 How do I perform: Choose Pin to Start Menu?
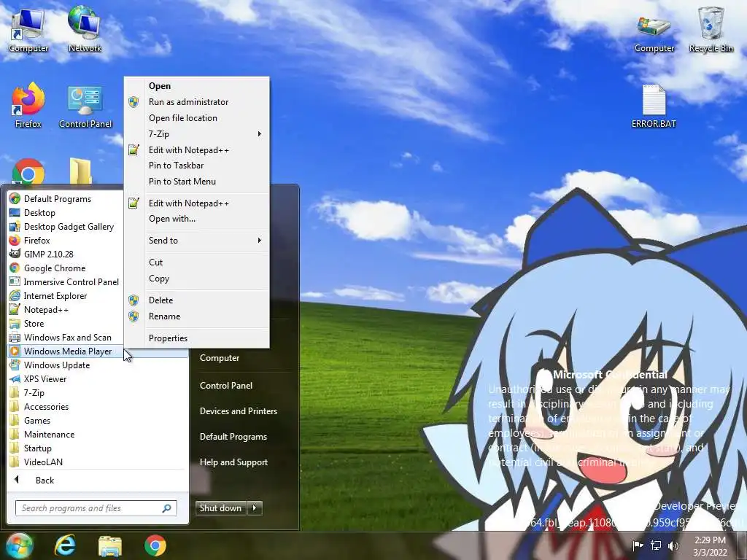click(197, 181)
